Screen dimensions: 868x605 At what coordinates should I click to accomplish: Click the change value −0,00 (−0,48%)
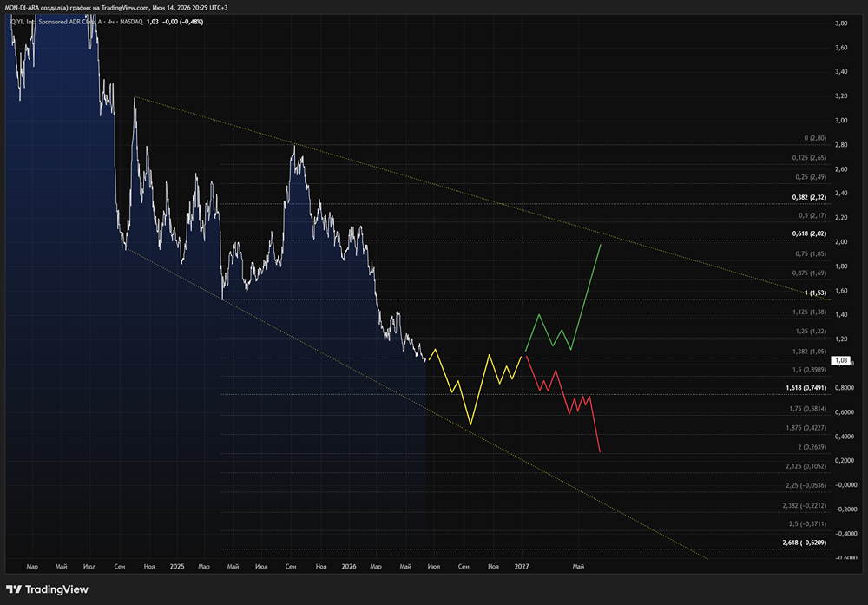(182, 22)
